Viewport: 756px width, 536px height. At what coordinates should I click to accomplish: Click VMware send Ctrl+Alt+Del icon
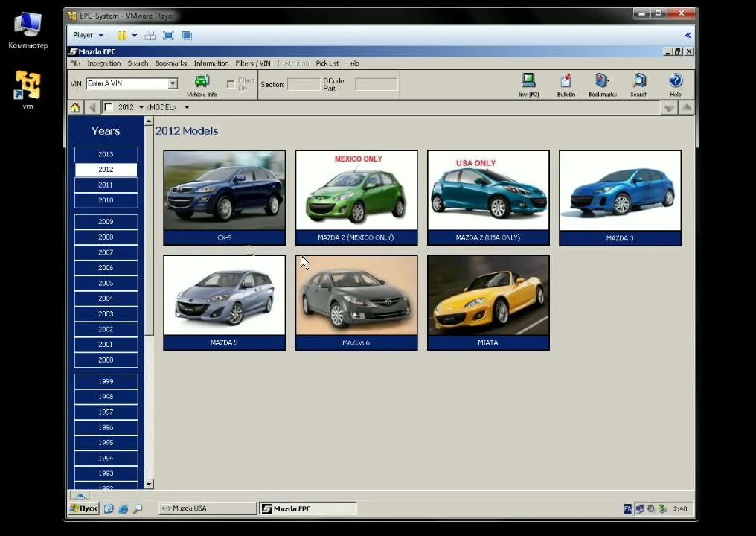150,35
